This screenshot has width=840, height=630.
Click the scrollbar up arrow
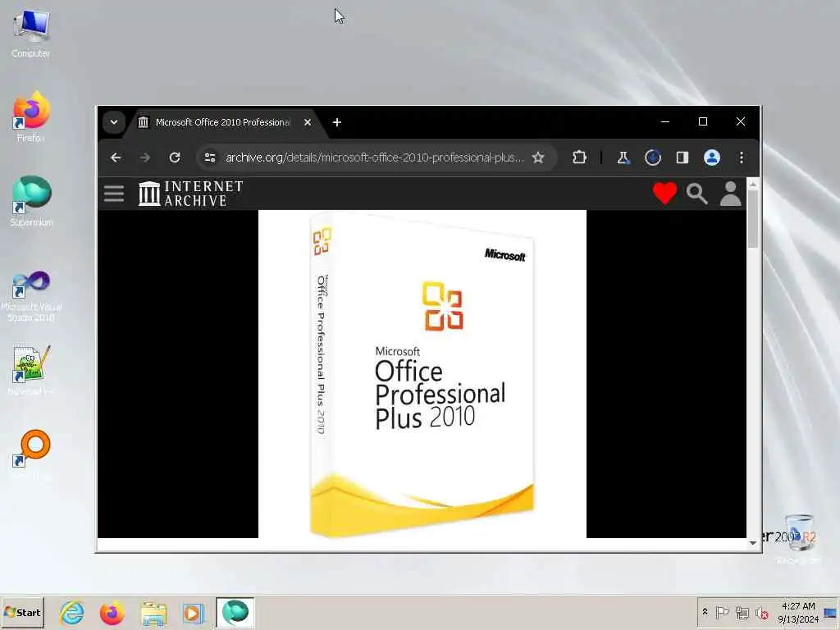tap(753, 184)
